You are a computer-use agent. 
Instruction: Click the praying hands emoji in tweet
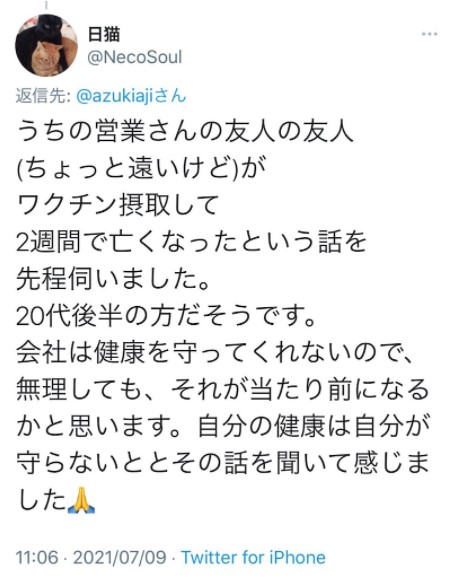click(82, 501)
